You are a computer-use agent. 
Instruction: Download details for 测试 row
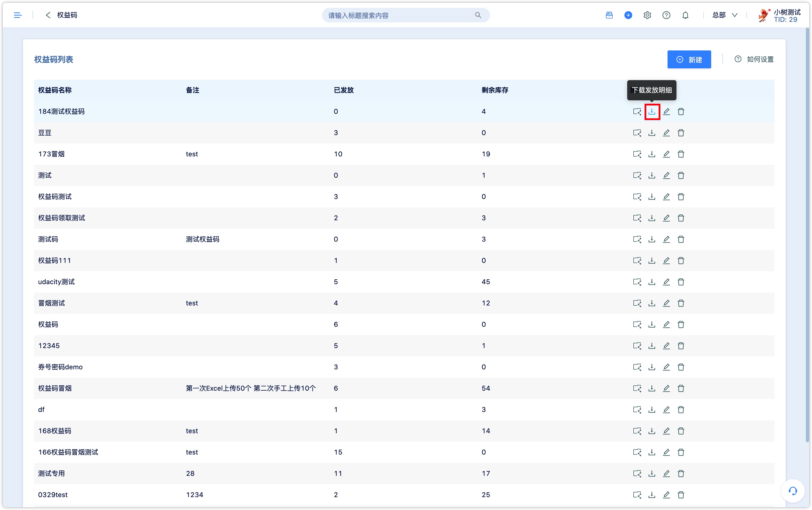(x=652, y=175)
